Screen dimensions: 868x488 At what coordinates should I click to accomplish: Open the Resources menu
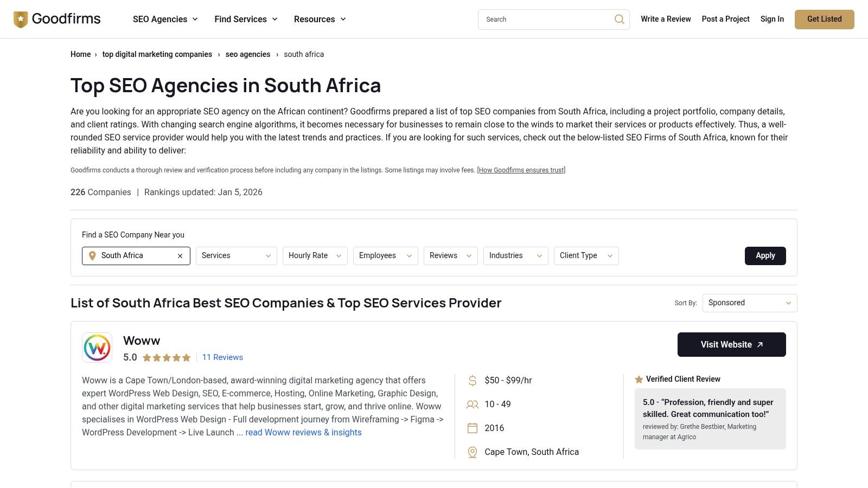point(320,19)
